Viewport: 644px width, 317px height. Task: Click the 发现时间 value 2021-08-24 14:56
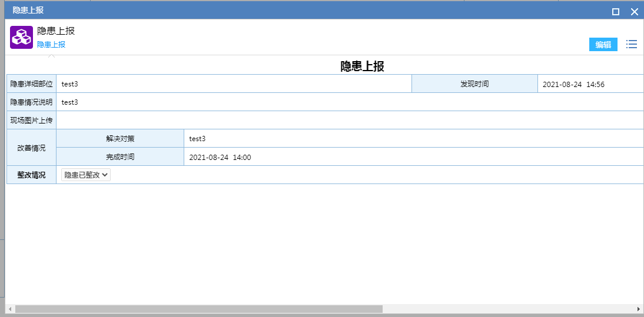pos(573,84)
